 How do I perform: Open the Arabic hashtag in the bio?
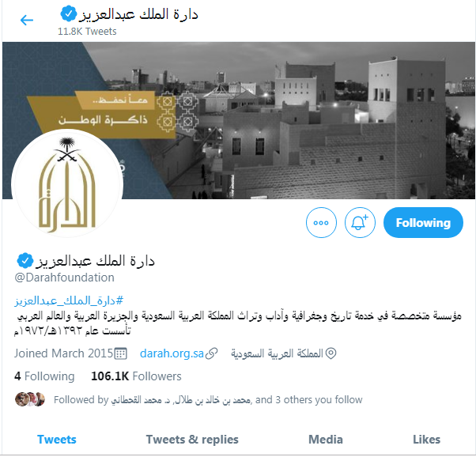tap(69, 300)
